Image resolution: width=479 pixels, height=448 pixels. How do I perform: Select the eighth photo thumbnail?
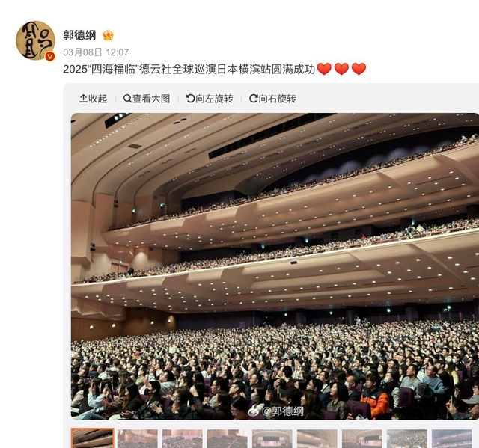click(407, 438)
